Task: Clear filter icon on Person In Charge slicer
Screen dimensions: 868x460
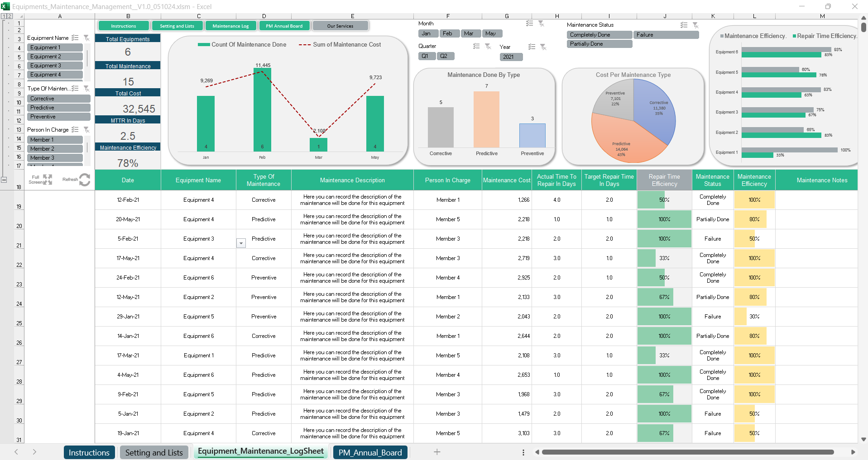Action: pyautogui.click(x=86, y=130)
